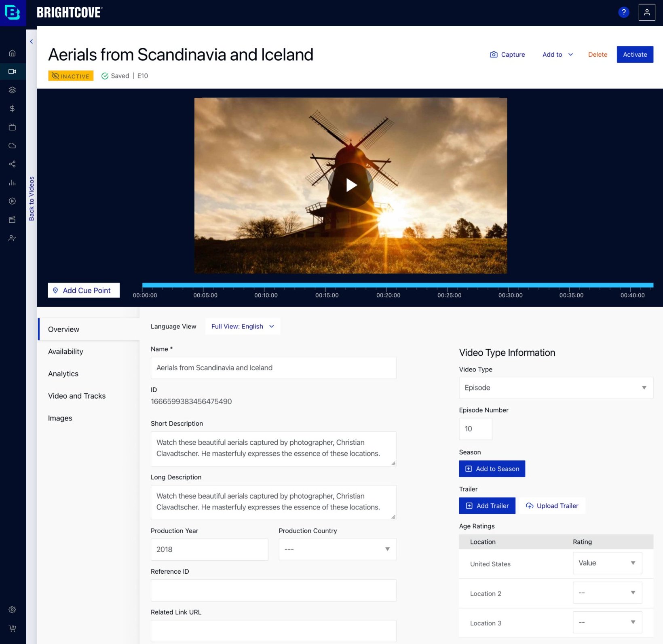
Task: Click the Inactive status badge
Action: click(x=71, y=76)
